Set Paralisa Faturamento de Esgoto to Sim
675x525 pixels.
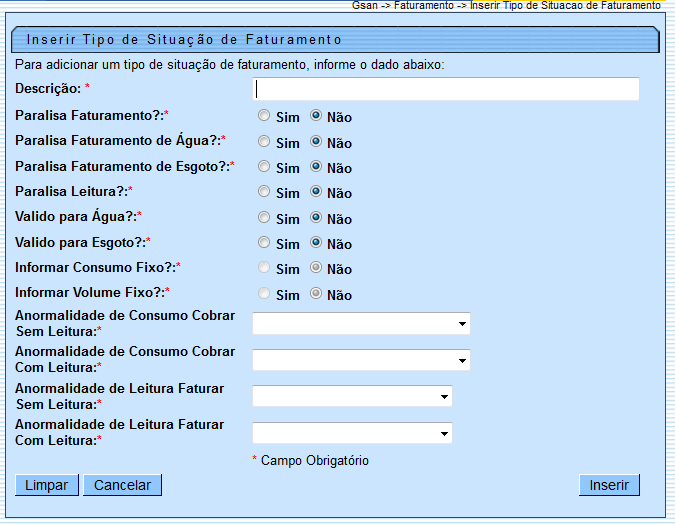(264, 167)
